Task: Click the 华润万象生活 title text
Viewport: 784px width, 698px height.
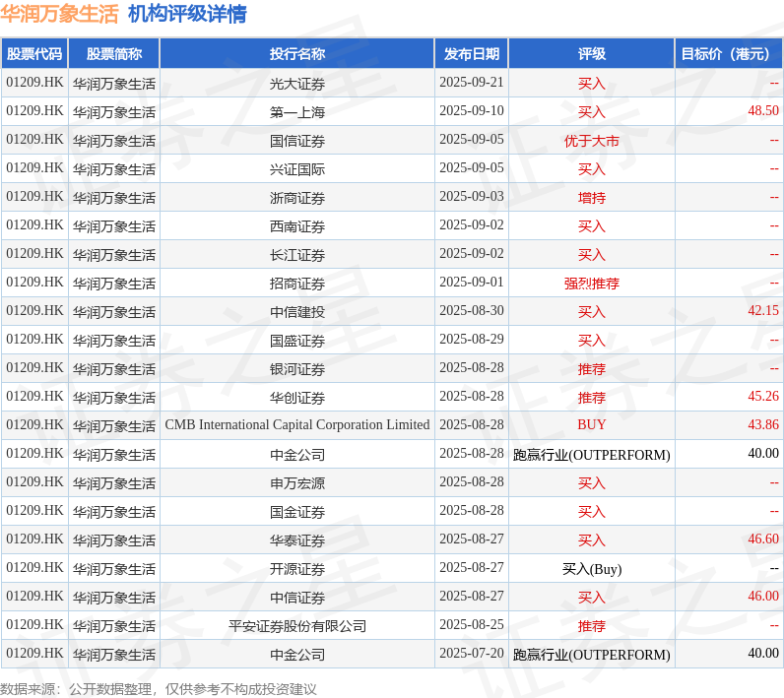Action: 59,14
